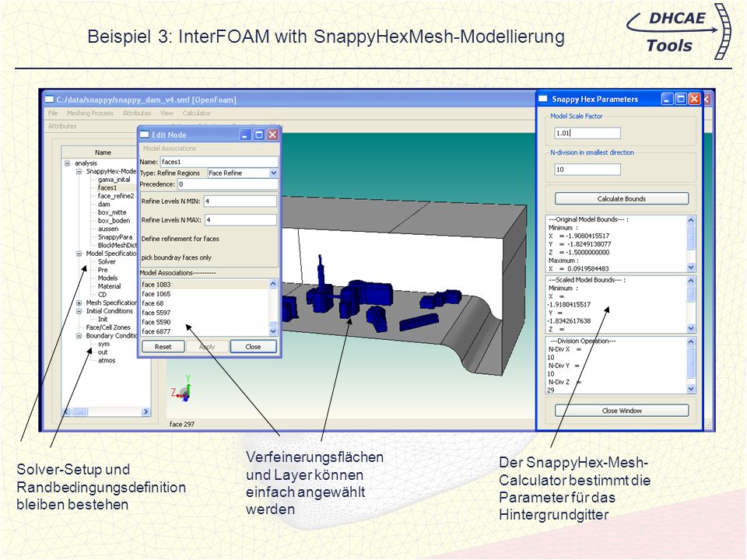Click the Scaled Model Bounds scrollbar down arrow
Image resolution: width=747 pixels, height=560 pixels.
(691, 328)
